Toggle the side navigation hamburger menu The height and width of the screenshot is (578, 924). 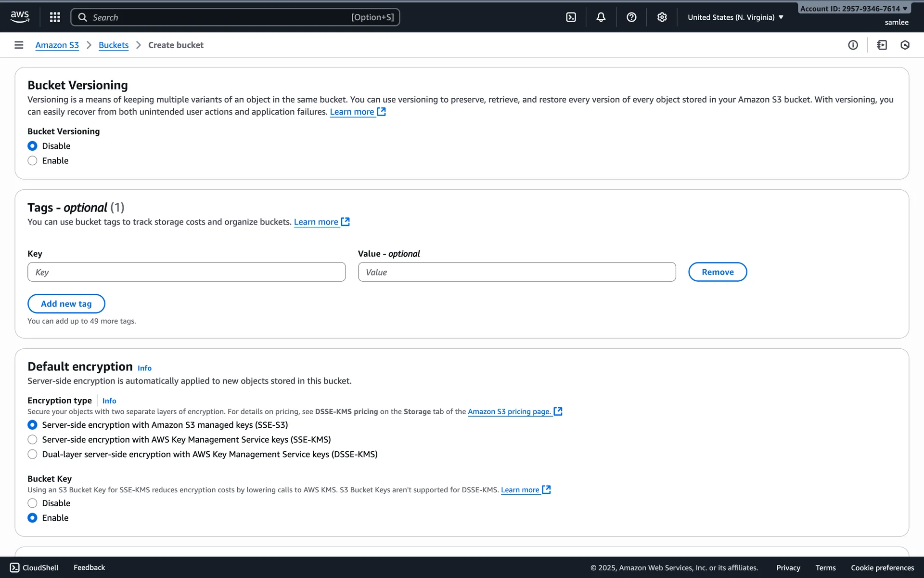pos(19,45)
